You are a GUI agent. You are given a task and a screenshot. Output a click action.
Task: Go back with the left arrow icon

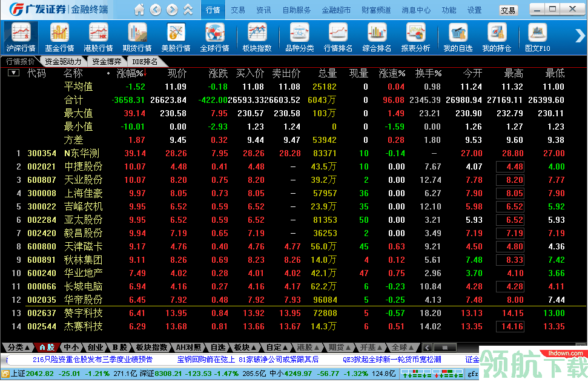click(156, 10)
